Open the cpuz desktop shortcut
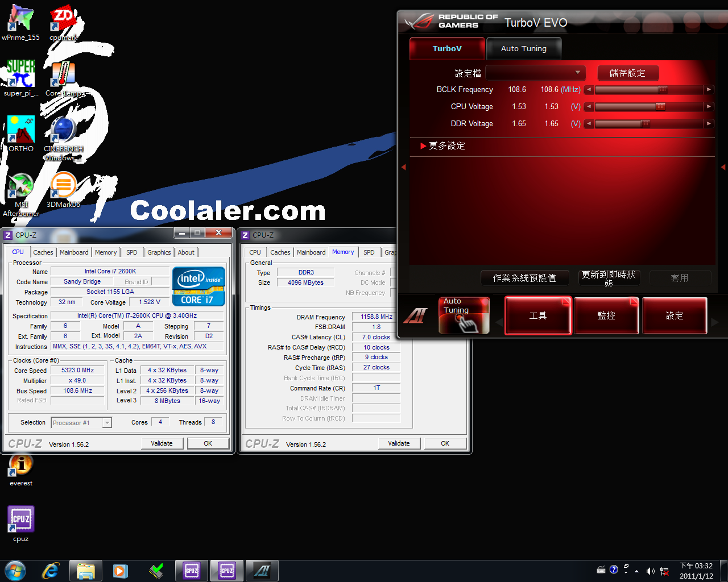Viewport: 728px width, 582px height. click(x=20, y=523)
